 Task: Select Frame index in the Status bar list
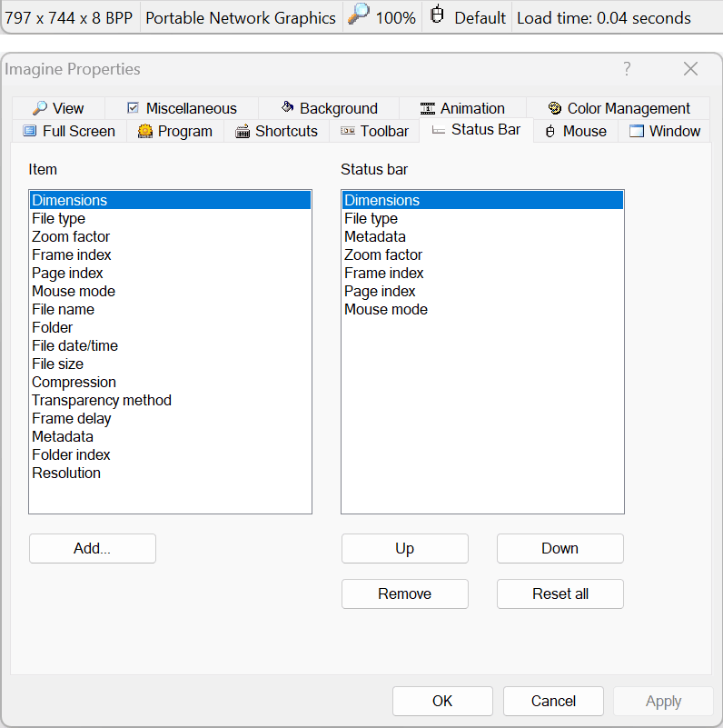pyautogui.click(x=482, y=273)
